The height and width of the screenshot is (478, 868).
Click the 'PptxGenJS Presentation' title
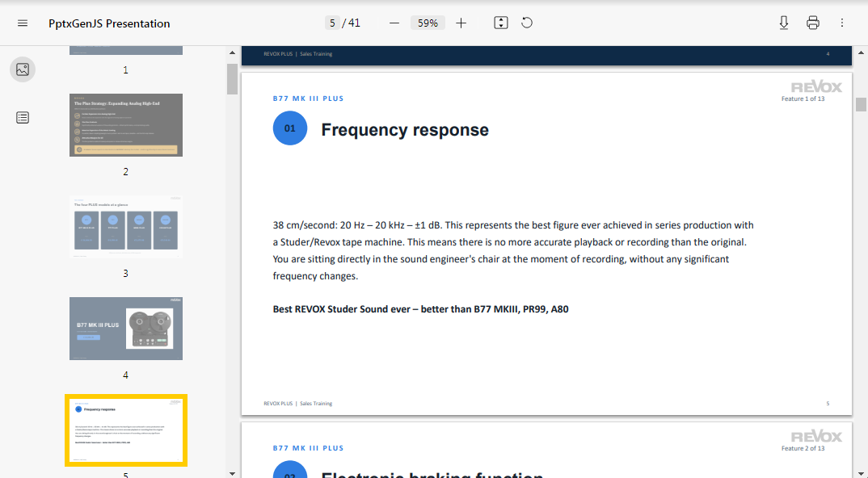[109, 23]
